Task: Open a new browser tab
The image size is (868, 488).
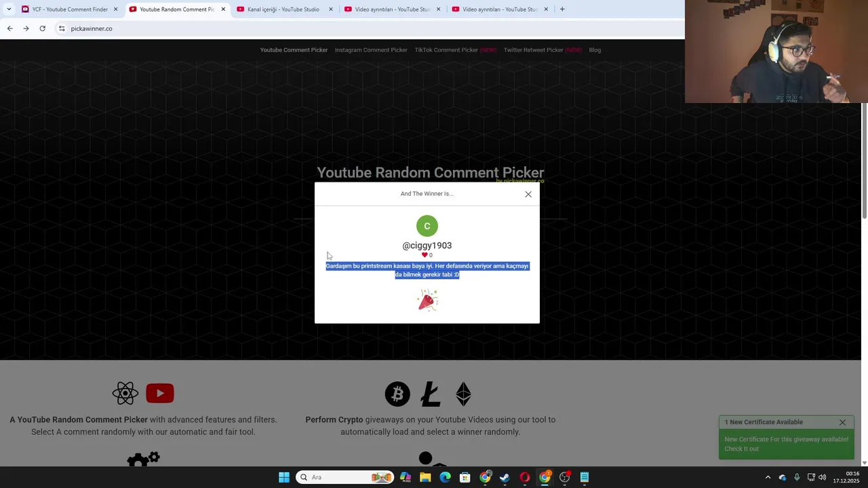Action: pyautogui.click(x=562, y=9)
